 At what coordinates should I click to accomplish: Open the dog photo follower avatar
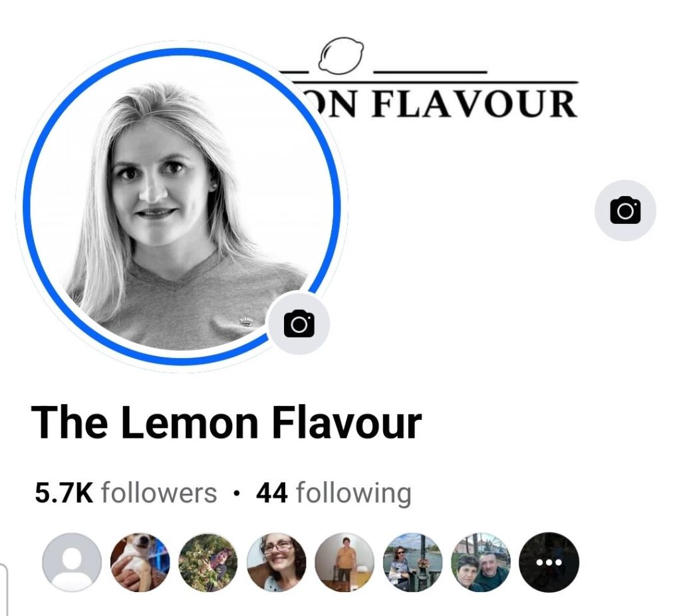click(x=140, y=562)
